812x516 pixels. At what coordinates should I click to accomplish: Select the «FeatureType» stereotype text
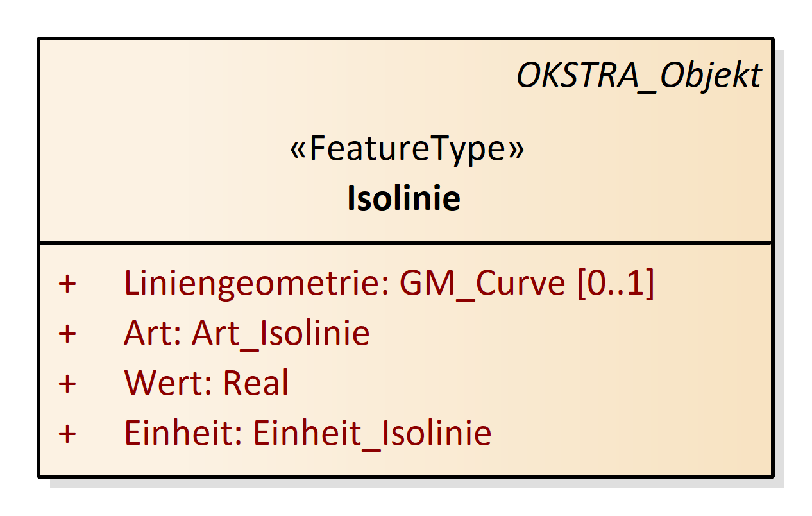(x=407, y=149)
